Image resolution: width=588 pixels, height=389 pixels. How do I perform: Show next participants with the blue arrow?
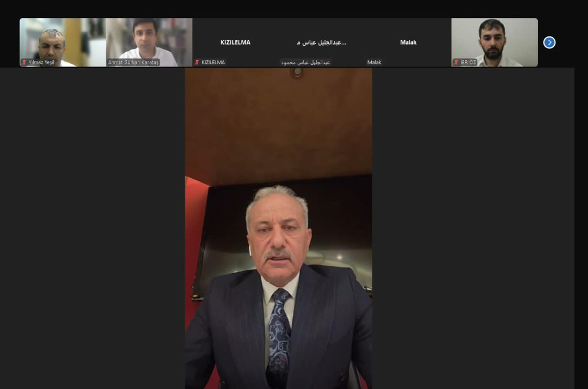(549, 42)
